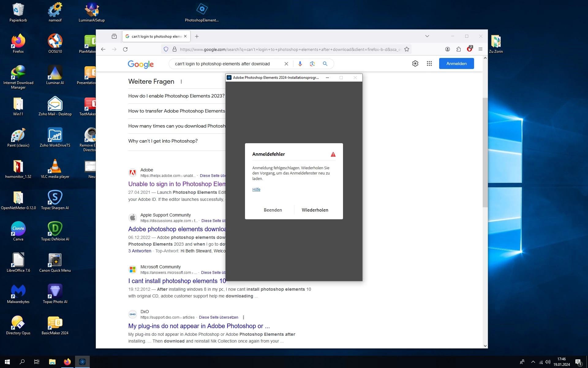
Task: Open File Explorer from the taskbar
Action: (52, 362)
